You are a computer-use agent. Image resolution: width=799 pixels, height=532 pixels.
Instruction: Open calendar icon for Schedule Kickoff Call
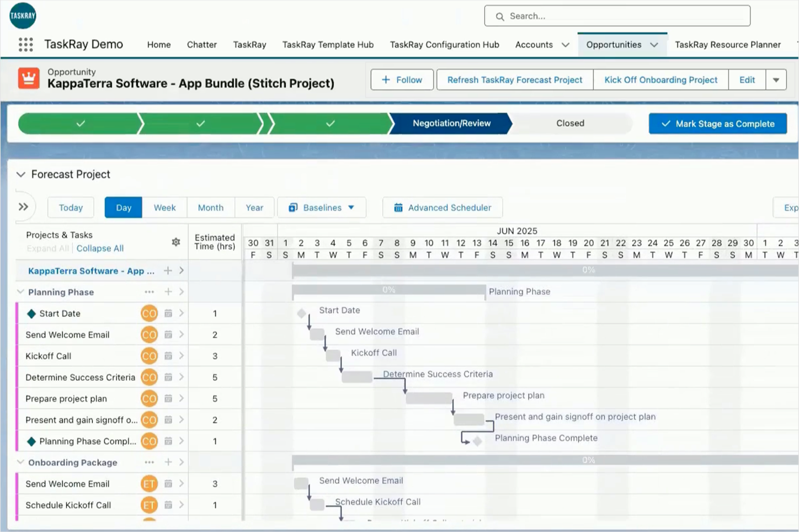pos(168,504)
